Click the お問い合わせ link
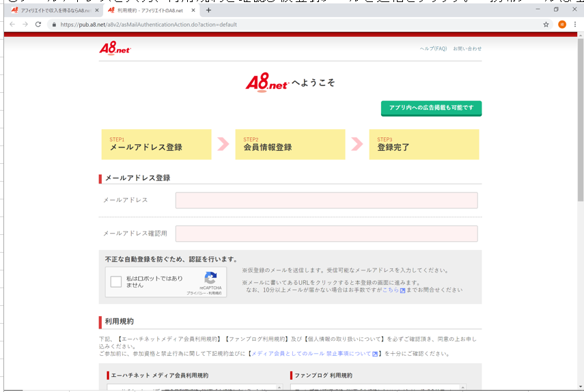This screenshot has height=392, width=584. (467, 48)
